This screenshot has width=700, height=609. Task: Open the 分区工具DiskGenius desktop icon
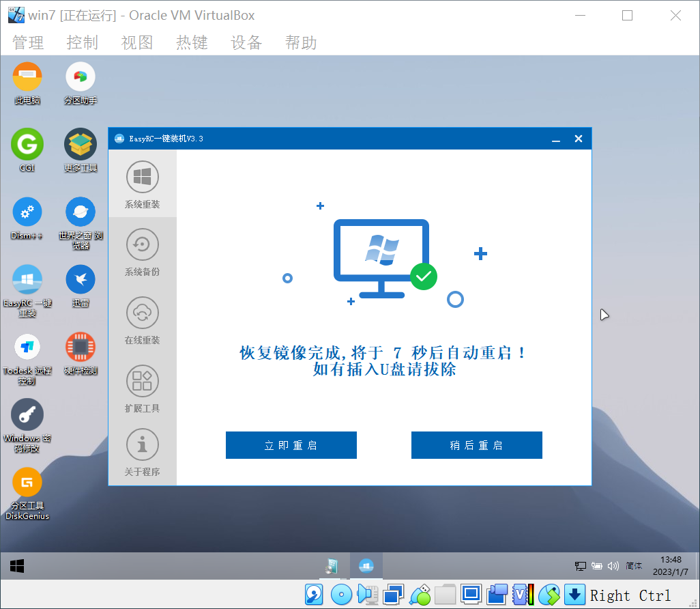(27, 494)
